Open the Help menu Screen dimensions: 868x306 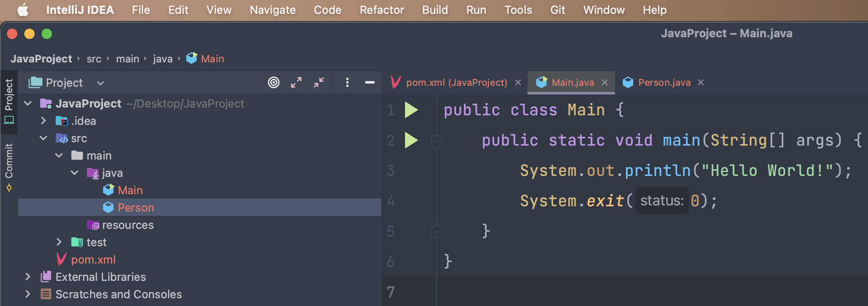tap(654, 10)
